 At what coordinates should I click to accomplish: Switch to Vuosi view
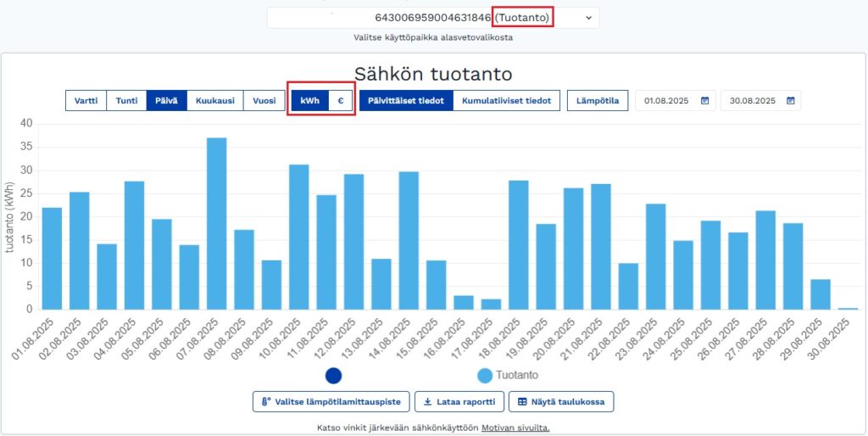click(264, 101)
